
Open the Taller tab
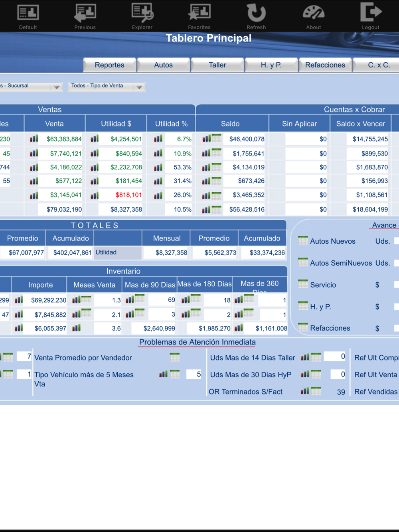(x=217, y=65)
